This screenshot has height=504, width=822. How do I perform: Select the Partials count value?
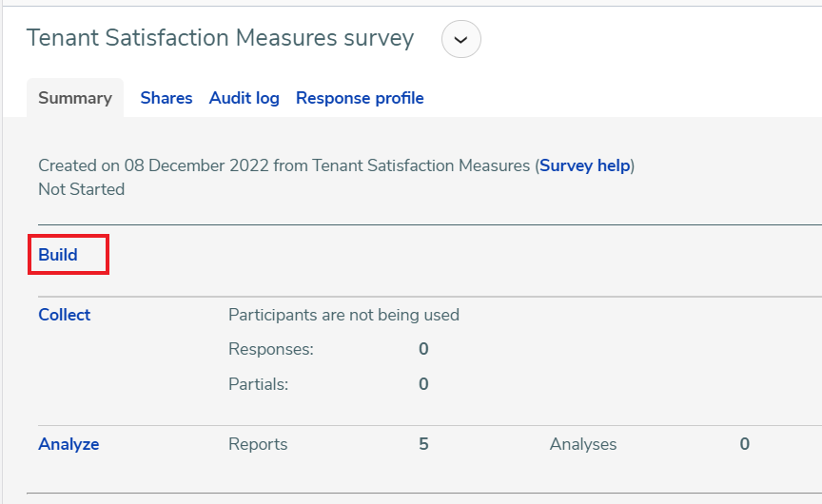tap(423, 384)
